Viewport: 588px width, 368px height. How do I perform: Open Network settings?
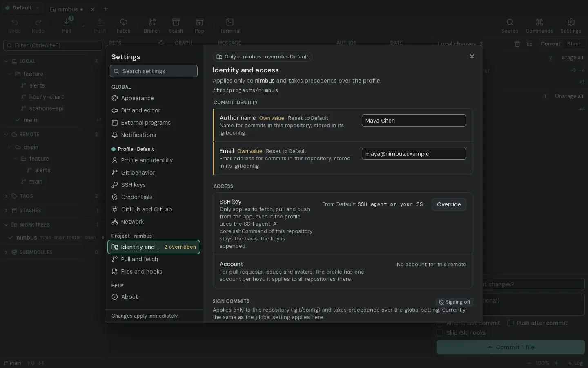tap(154, 222)
